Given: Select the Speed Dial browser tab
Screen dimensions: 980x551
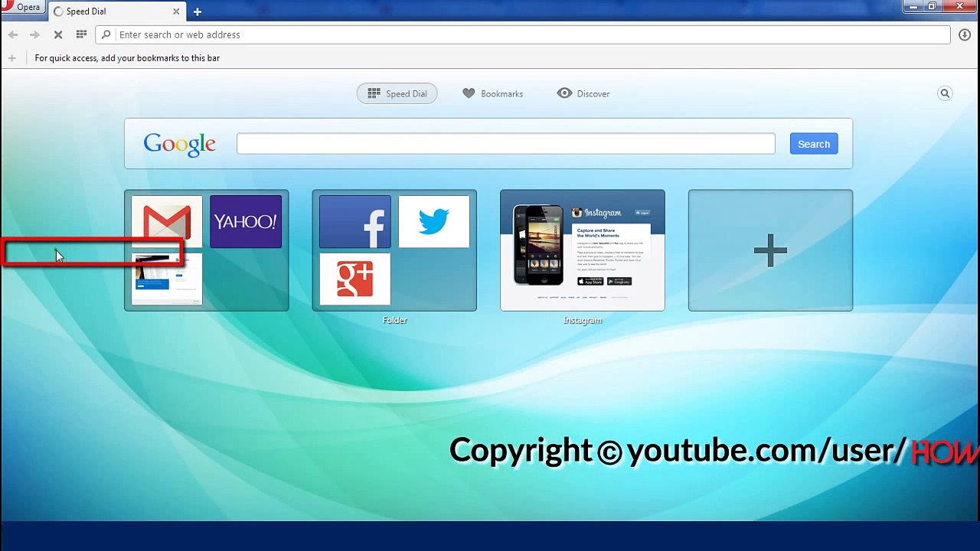Looking at the screenshot, I should coord(117,11).
